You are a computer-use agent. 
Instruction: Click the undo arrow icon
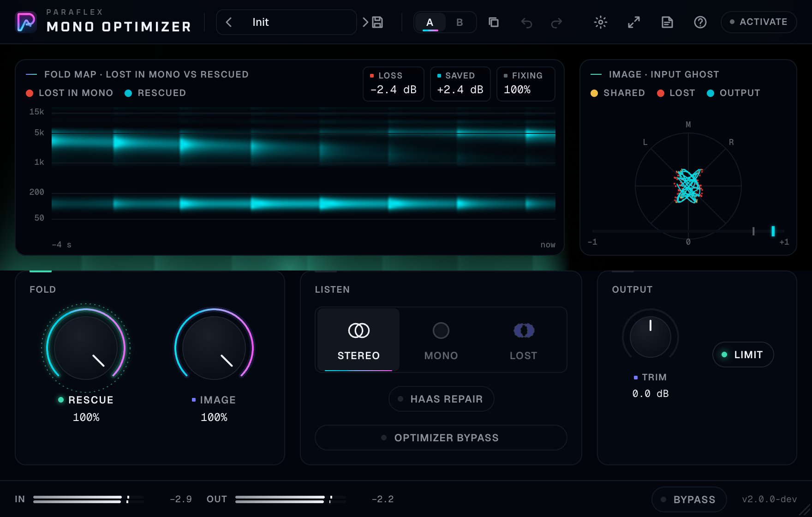point(526,22)
